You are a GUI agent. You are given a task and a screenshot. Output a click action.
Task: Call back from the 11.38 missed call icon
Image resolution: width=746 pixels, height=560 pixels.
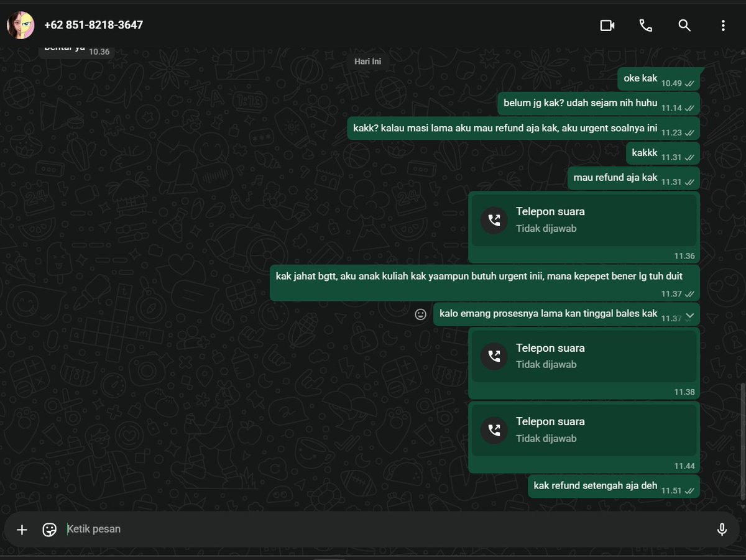click(x=494, y=356)
